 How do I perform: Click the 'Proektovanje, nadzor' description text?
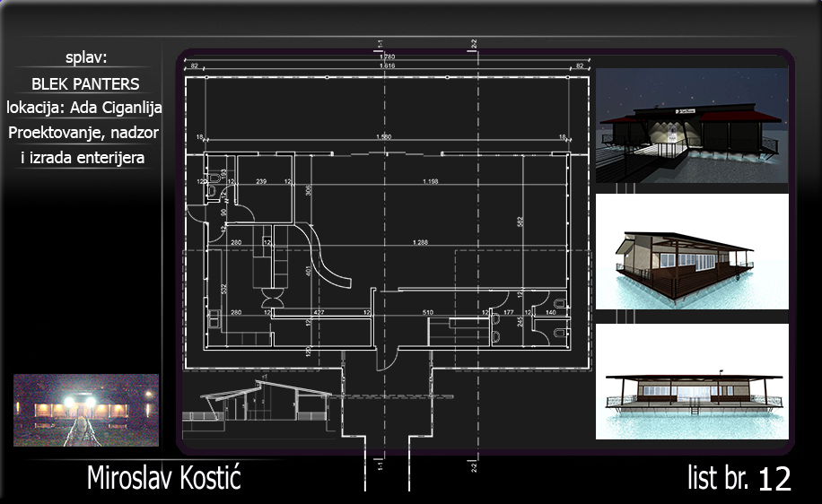point(85,133)
